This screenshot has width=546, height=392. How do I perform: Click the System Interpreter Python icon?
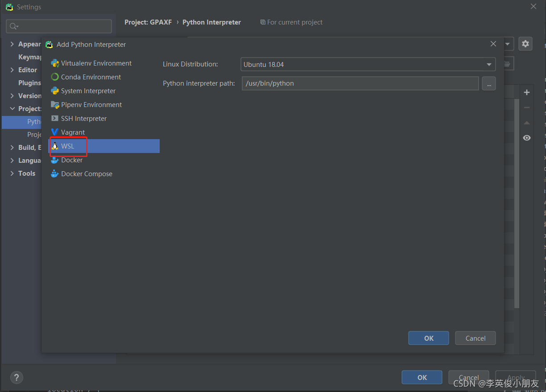tap(55, 91)
